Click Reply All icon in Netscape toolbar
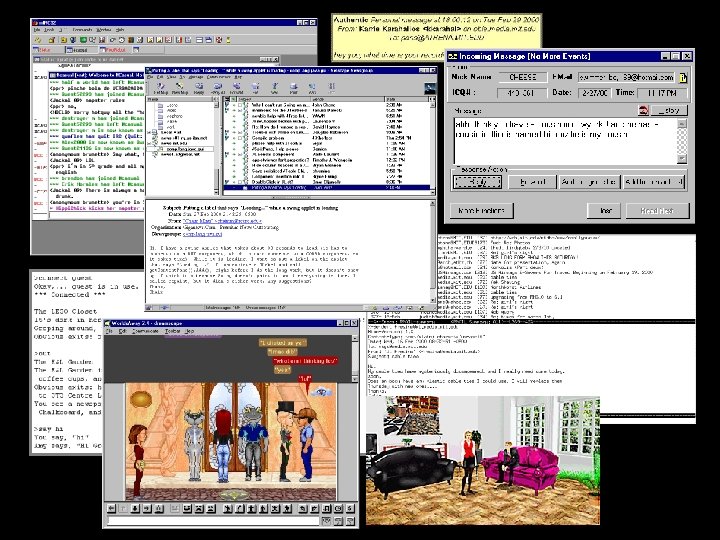 tap(218, 88)
